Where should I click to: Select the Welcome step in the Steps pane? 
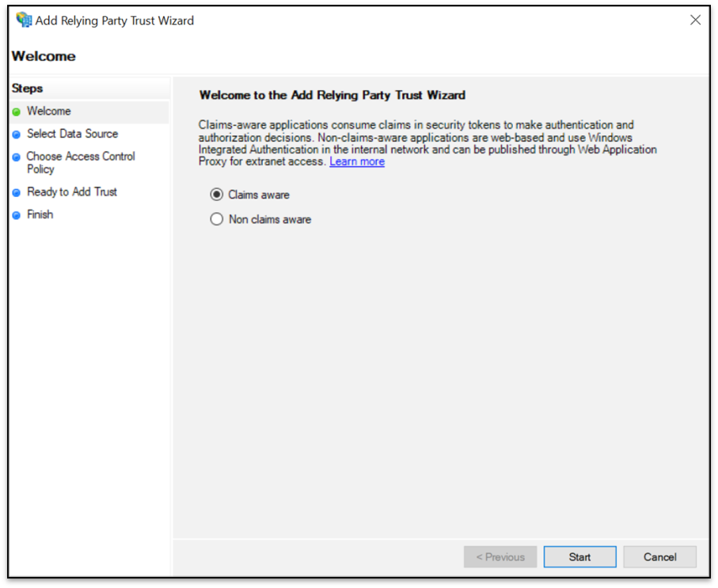tap(50, 112)
